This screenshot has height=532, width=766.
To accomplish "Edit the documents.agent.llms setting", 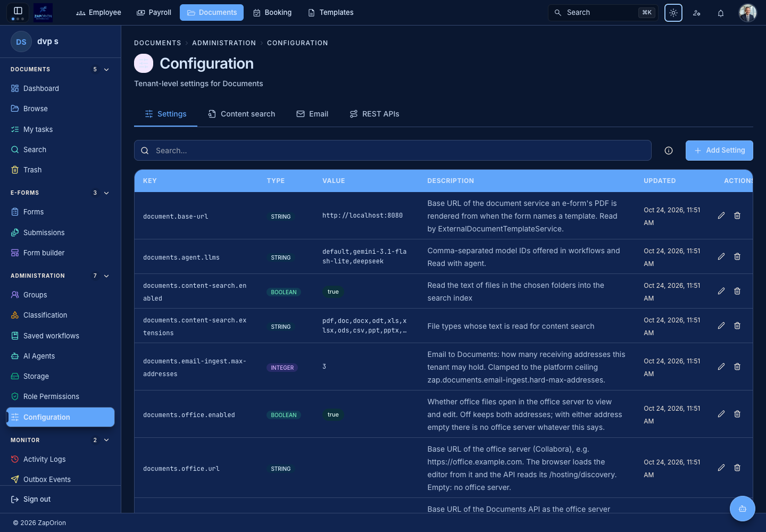I will [721, 256].
